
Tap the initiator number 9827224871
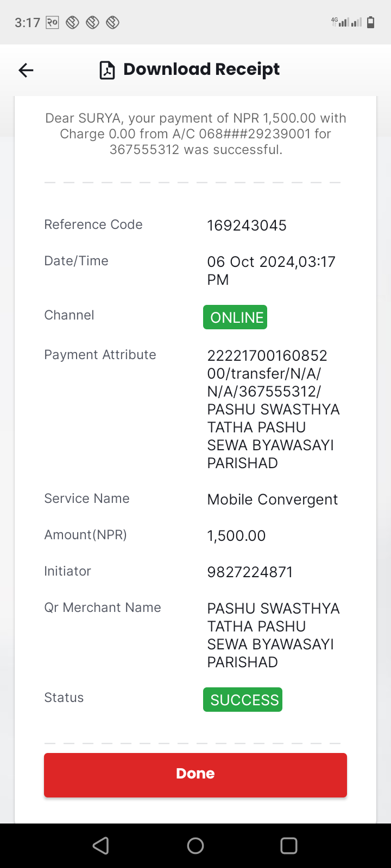250,572
